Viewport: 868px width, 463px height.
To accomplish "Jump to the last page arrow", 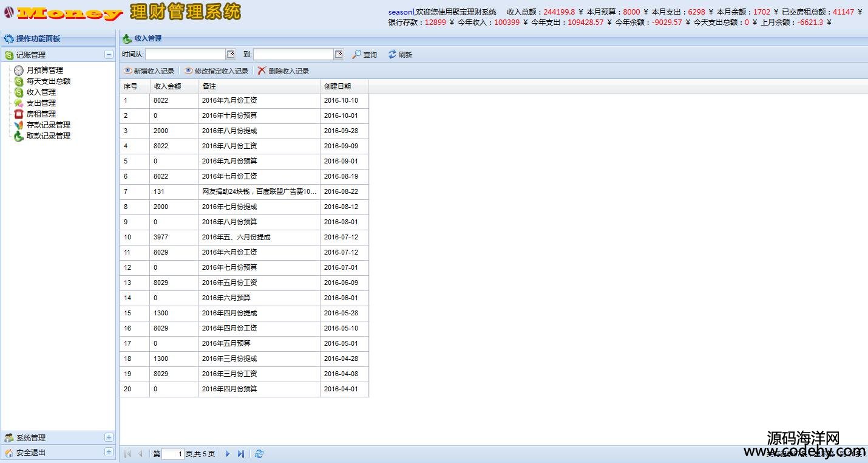I will [241, 453].
